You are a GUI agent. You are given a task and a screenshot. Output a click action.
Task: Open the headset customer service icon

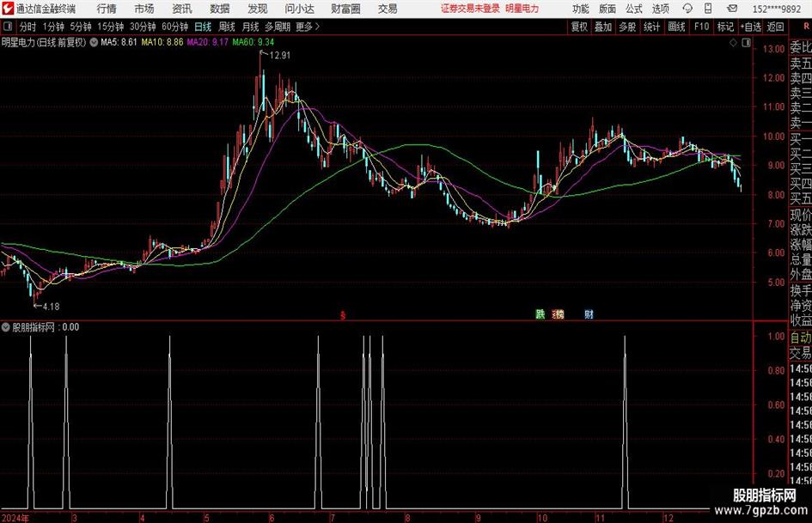click(x=687, y=9)
